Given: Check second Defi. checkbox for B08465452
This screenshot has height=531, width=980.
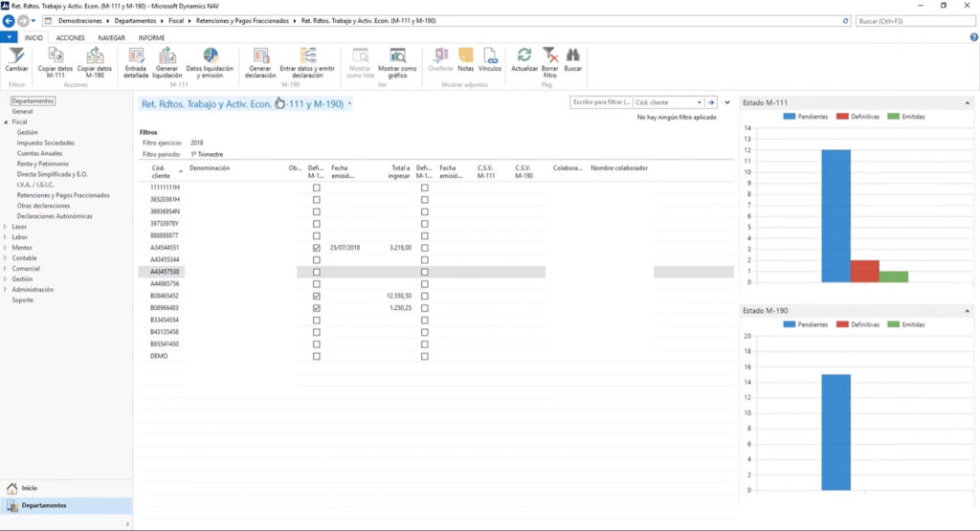Looking at the screenshot, I should [x=424, y=296].
